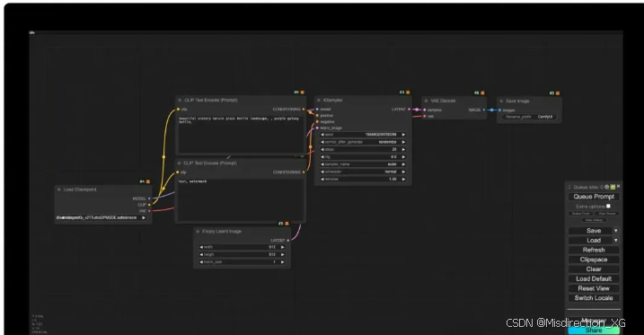Click orange badge icon above KSampler node
Screen dimensions: 644x335
pos(408,93)
